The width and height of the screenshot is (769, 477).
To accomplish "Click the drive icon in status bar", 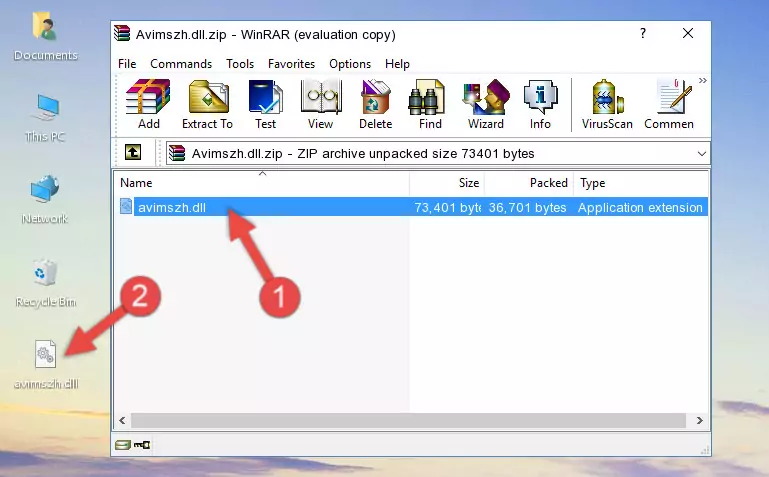I will click(123, 445).
